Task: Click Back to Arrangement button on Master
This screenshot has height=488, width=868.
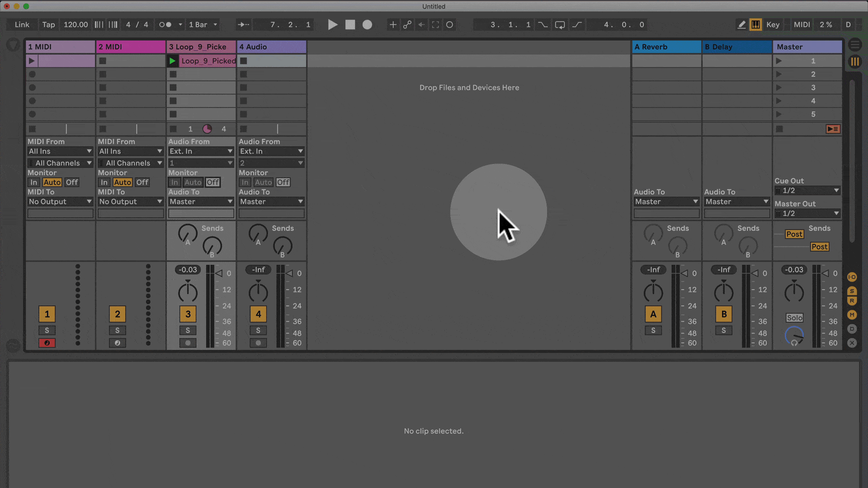Action: click(x=833, y=129)
